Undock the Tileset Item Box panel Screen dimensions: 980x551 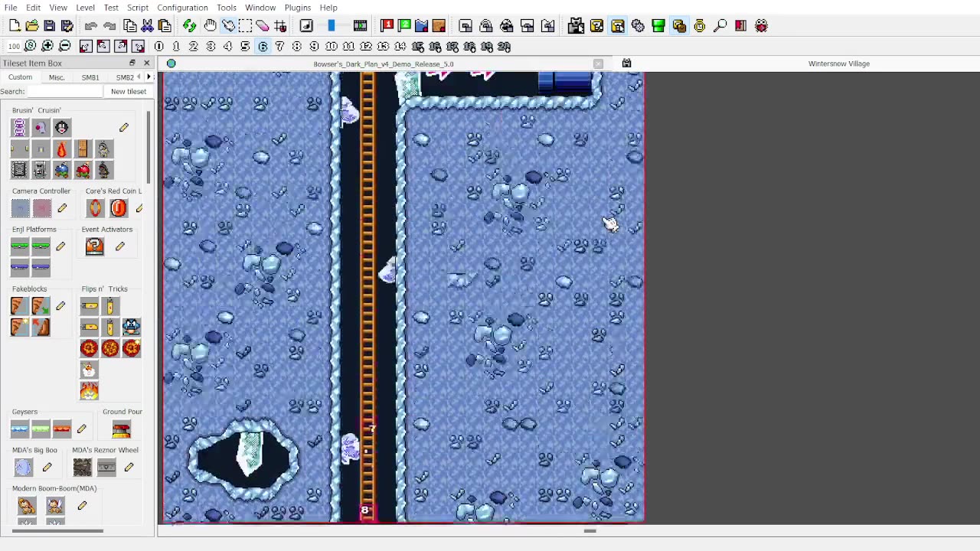point(132,64)
